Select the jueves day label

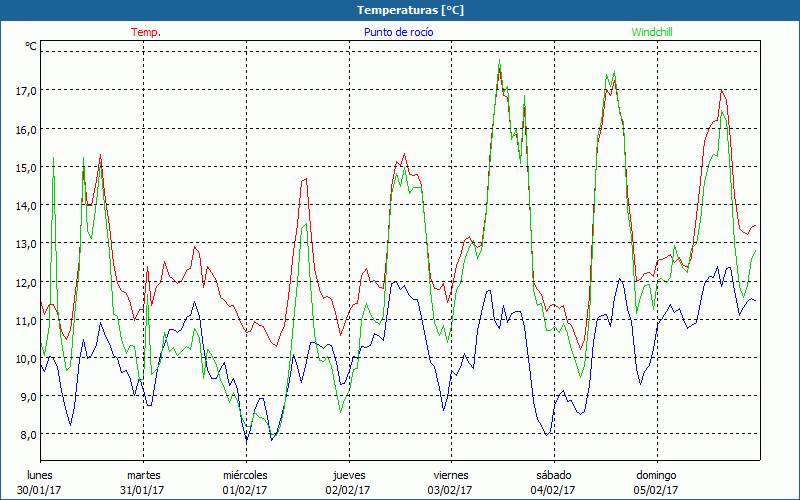348,475
